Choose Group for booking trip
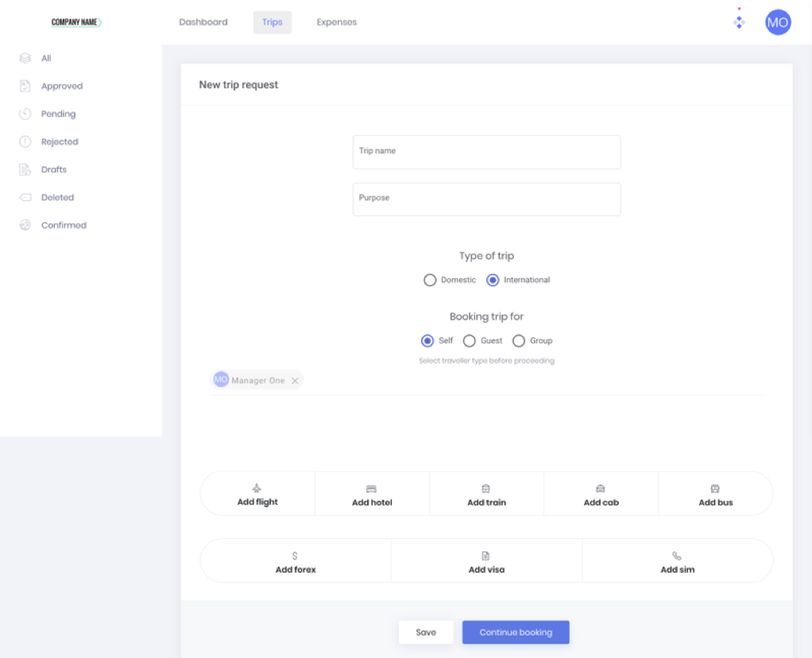Image resolution: width=812 pixels, height=658 pixels. point(519,341)
